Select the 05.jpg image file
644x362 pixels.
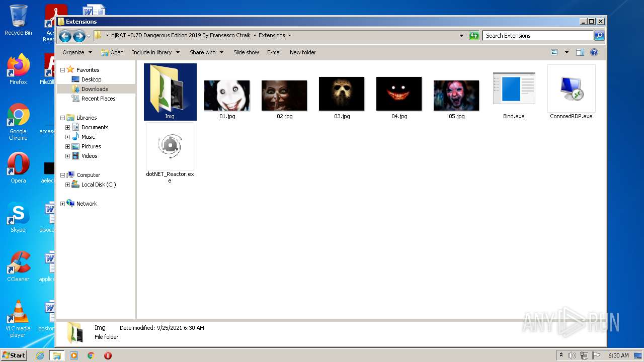(456, 96)
